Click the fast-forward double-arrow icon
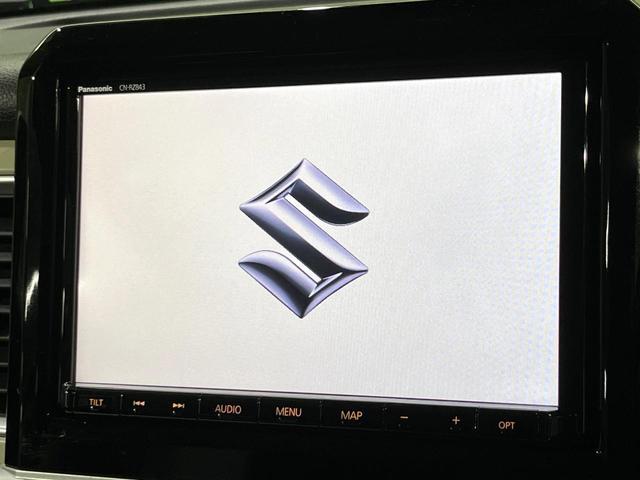The image size is (640, 480). point(178,406)
